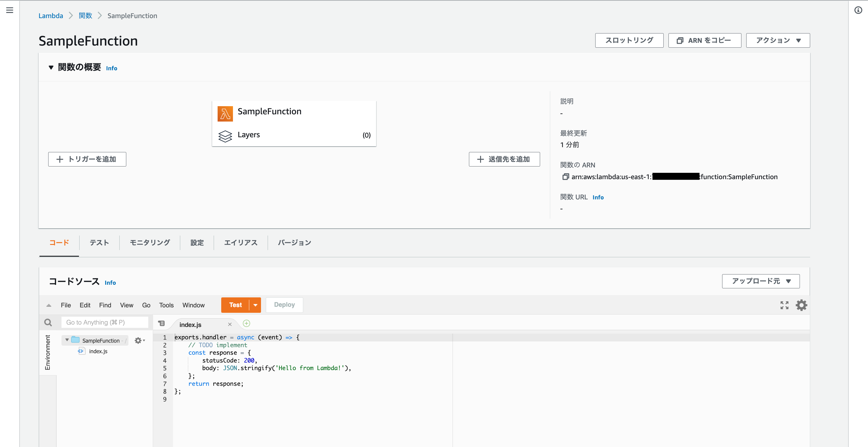868x447 pixels.
Task: Collapse the SampleFunction folder tree
Action: point(67,340)
